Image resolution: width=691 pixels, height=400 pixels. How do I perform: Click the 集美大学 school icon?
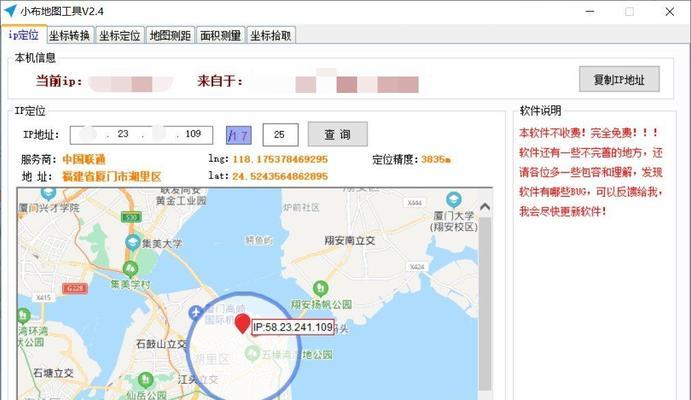click(x=133, y=242)
